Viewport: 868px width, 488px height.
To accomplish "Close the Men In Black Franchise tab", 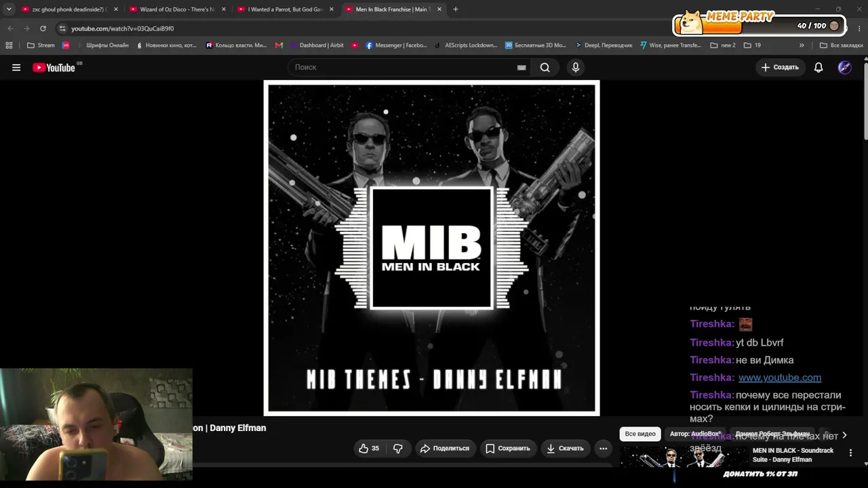I will click(439, 9).
